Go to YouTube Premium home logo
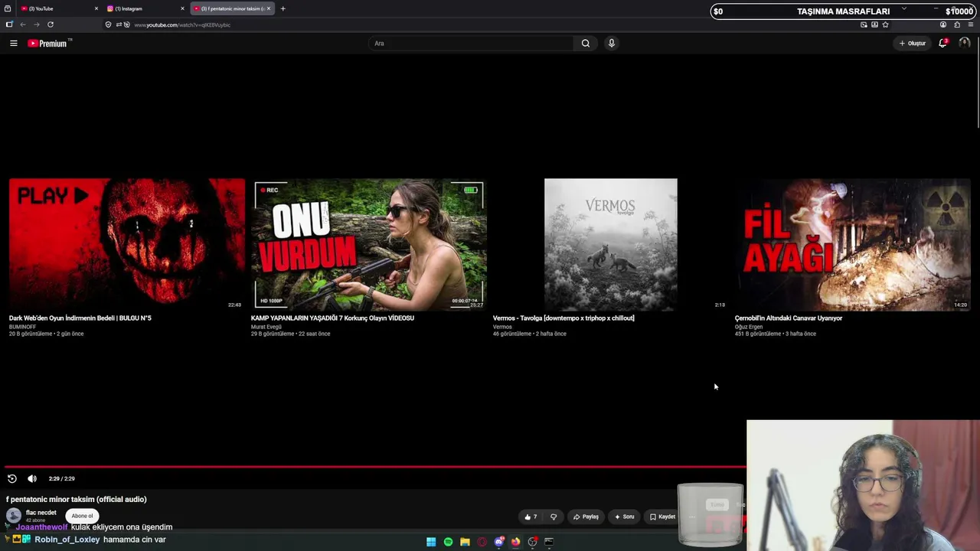This screenshot has width=980, height=551. tap(49, 44)
